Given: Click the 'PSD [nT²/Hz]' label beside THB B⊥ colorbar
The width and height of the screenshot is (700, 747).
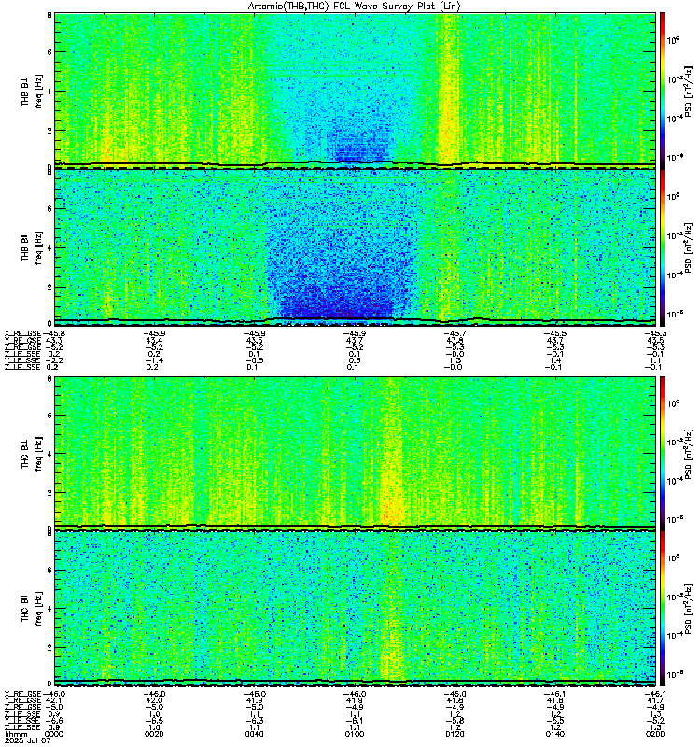Looking at the screenshot, I should 690,91.
